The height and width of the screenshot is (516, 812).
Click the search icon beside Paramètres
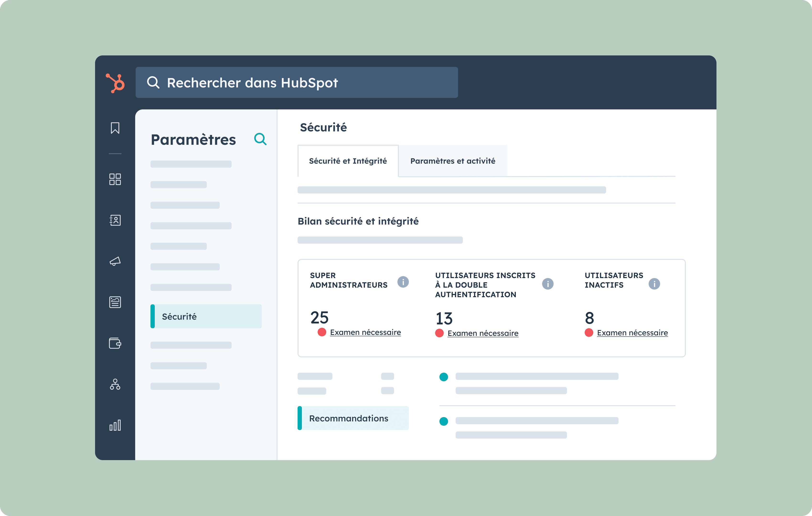click(260, 139)
